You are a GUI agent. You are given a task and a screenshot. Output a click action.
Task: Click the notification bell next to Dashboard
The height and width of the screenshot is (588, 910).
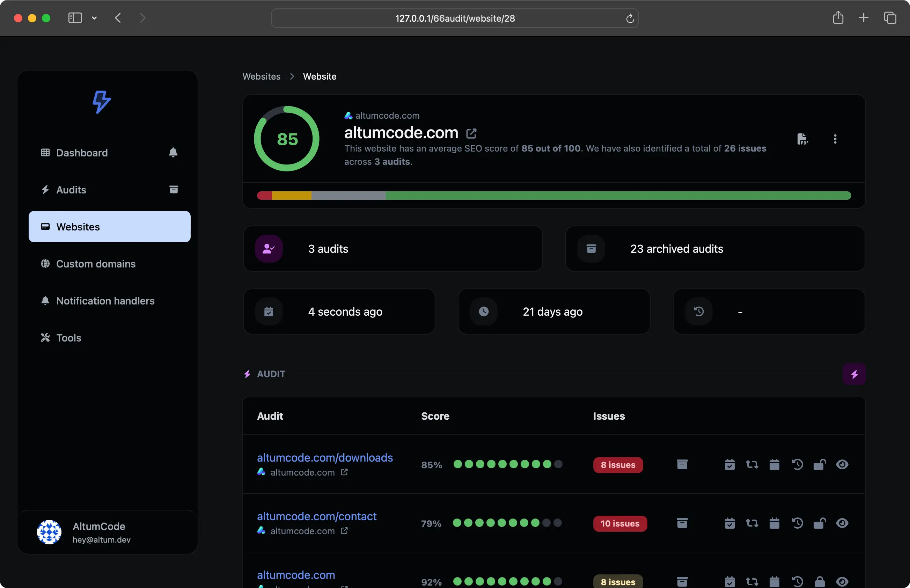tap(173, 153)
